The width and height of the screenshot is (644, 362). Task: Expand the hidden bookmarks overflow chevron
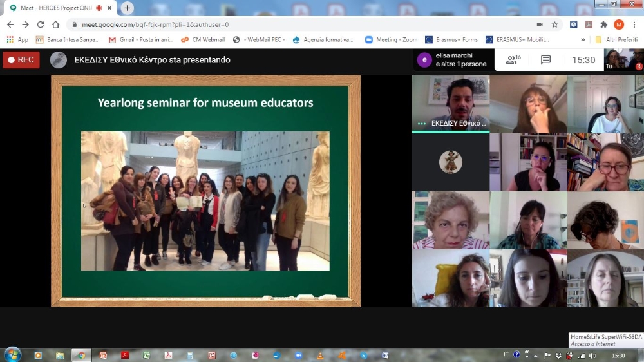(x=583, y=39)
